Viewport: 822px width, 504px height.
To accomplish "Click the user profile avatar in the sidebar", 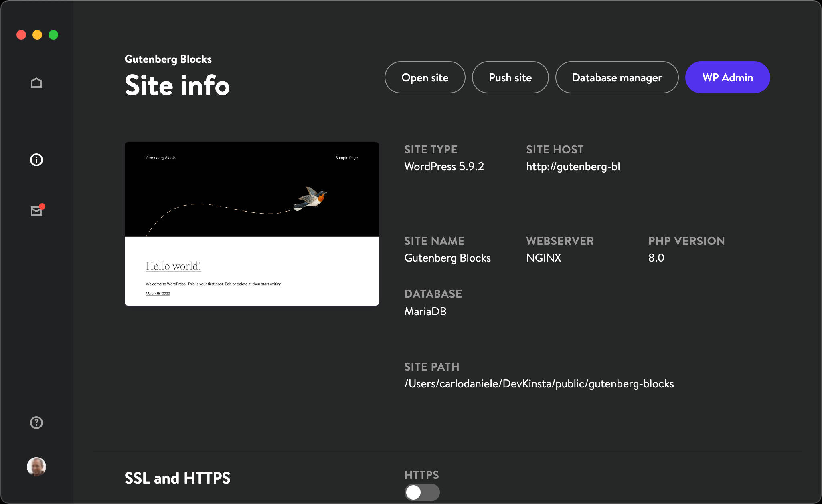I will tap(36, 466).
